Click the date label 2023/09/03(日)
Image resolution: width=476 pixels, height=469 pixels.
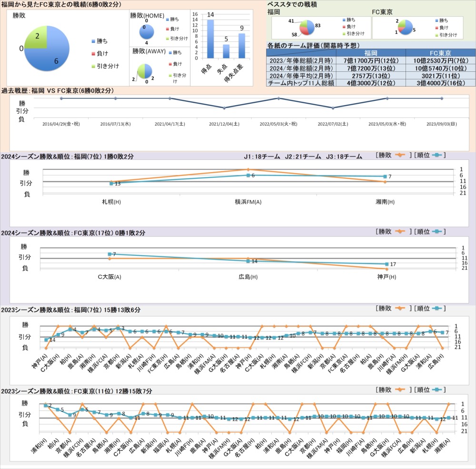coord(441,124)
